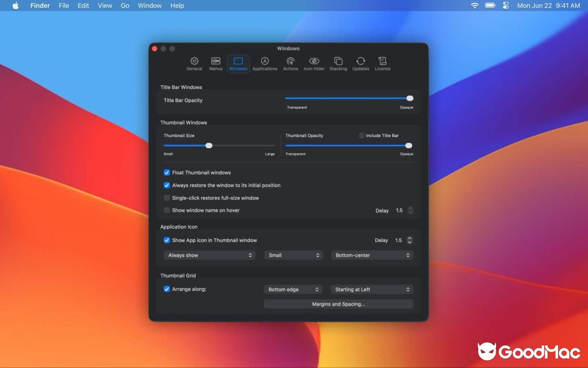Click the Title Bar Opacity slider
Screen dimensions: 588x368
pyautogui.click(x=349, y=98)
